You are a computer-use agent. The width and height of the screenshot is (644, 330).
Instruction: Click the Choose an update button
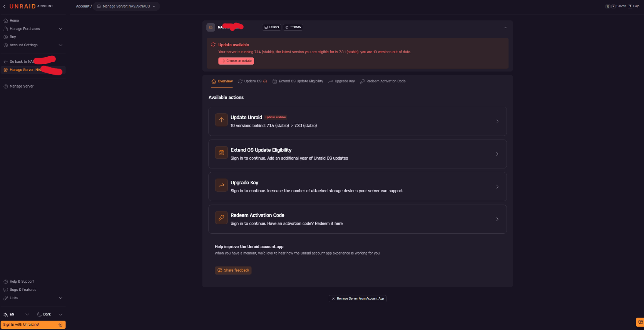[x=236, y=61]
